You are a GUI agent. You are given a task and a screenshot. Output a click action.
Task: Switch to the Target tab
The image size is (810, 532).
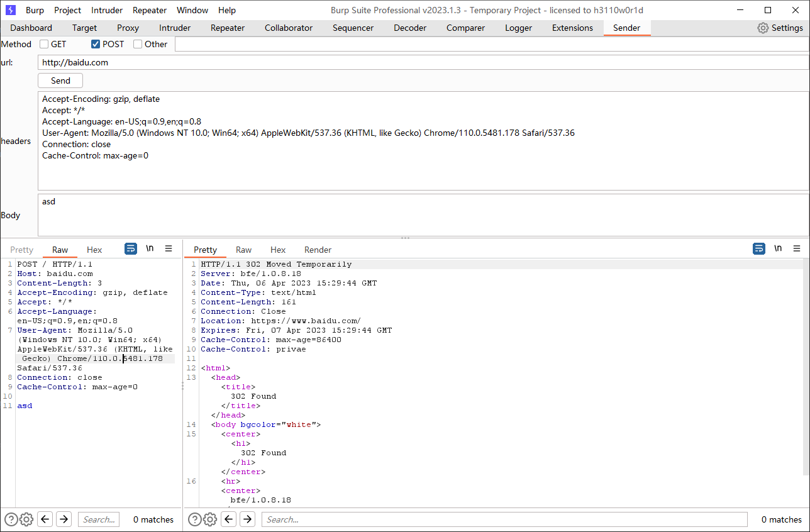(x=84, y=28)
